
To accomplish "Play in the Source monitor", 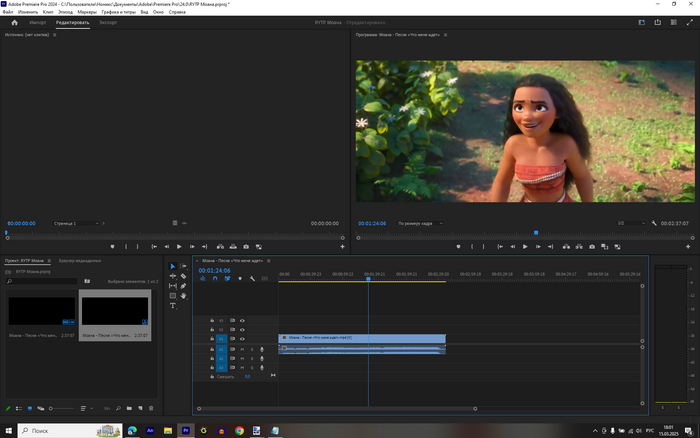I will click(x=179, y=246).
